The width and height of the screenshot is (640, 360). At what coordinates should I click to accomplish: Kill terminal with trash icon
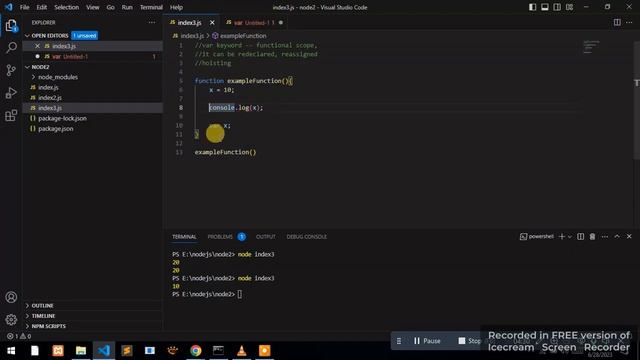tap(592, 237)
